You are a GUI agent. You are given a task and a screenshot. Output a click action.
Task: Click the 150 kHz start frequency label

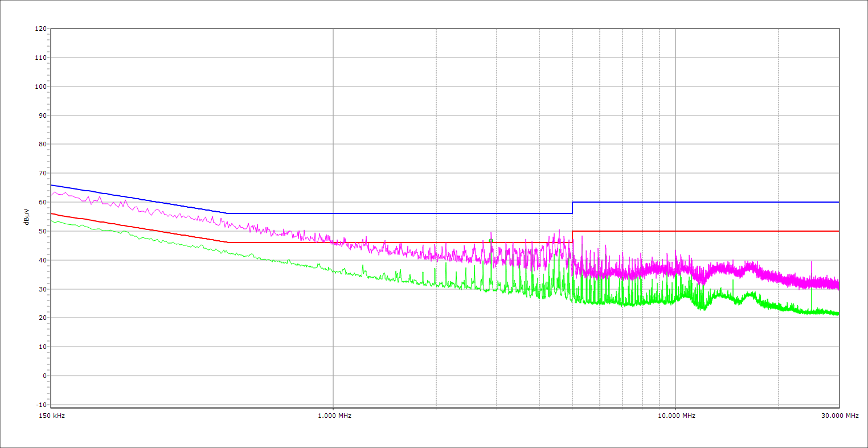[x=52, y=416]
